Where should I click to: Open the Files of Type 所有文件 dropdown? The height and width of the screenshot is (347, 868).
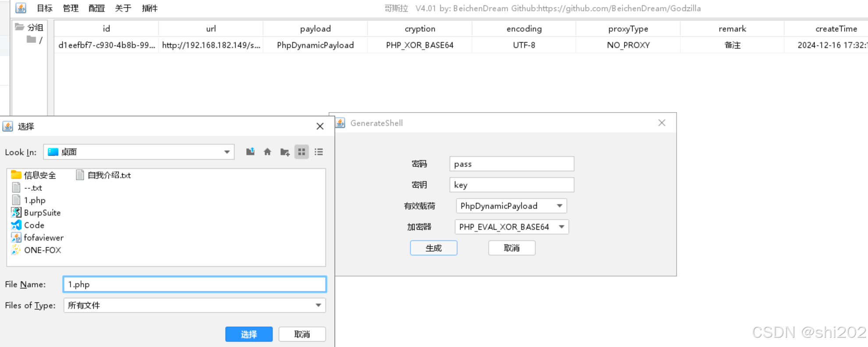pyautogui.click(x=195, y=305)
